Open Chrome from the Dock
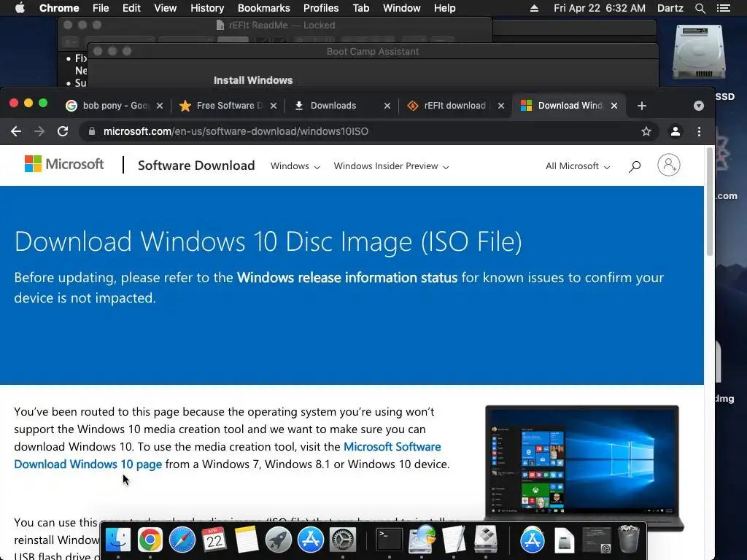Screen dimensions: 747x560 coord(150,540)
